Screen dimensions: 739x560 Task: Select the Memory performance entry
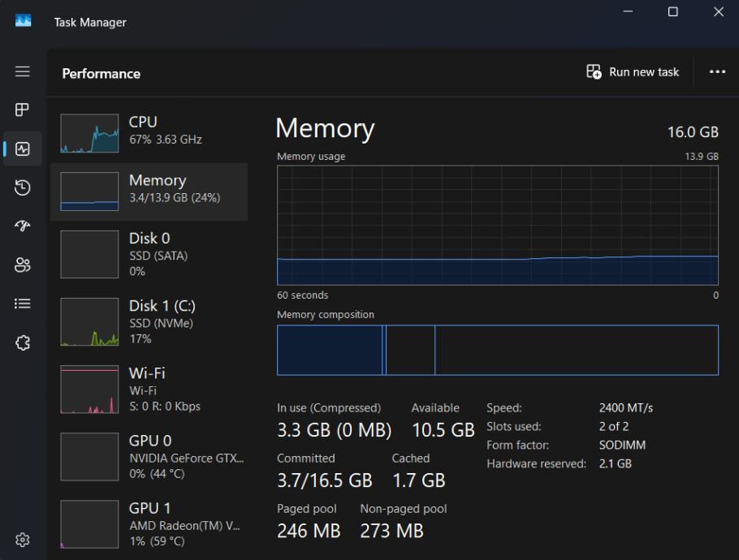pyautogui.click(x=149, y=192)
